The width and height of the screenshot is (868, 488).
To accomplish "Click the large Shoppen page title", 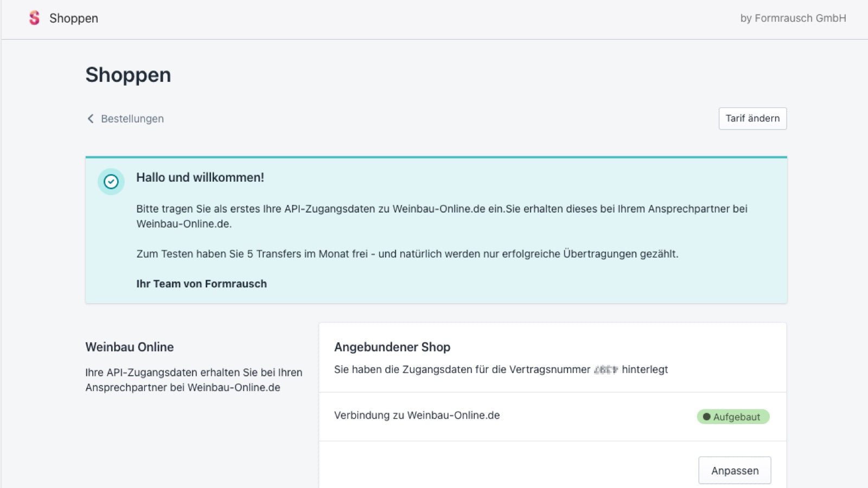I will pyautogui.click(x=128, y=75).
